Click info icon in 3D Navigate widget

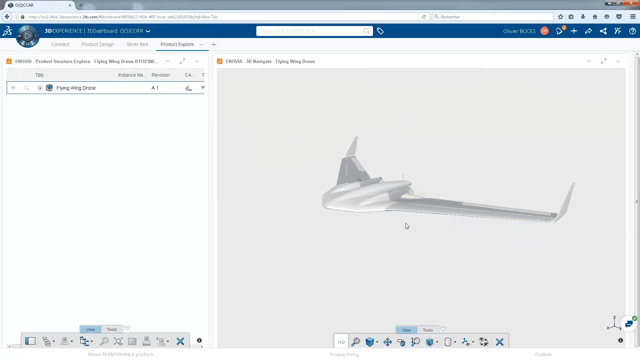pyautogui.click(x=620, y=340)
